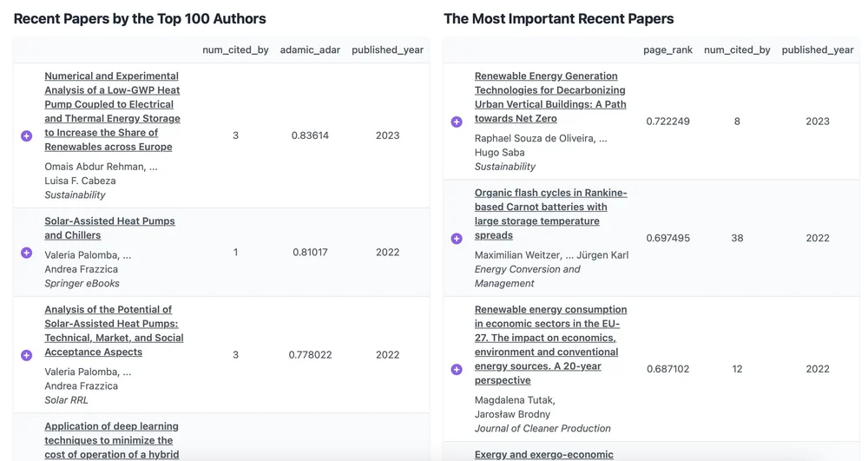Expand the Low-GWP Heat Pump paper row via its plus icon
Screen dimensions: 868x461
tap(27, 135)
